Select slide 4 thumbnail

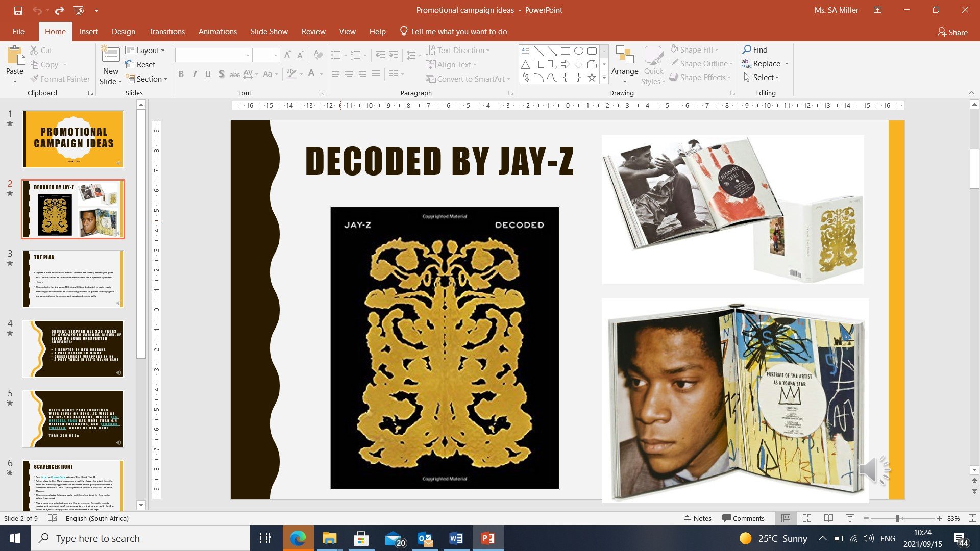(x=73, y=349)
